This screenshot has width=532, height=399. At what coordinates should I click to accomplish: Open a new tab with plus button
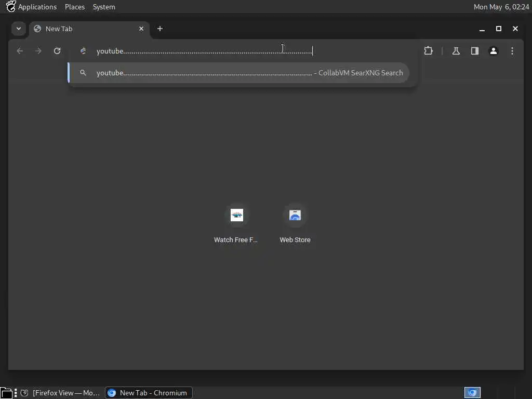[160, 29]
